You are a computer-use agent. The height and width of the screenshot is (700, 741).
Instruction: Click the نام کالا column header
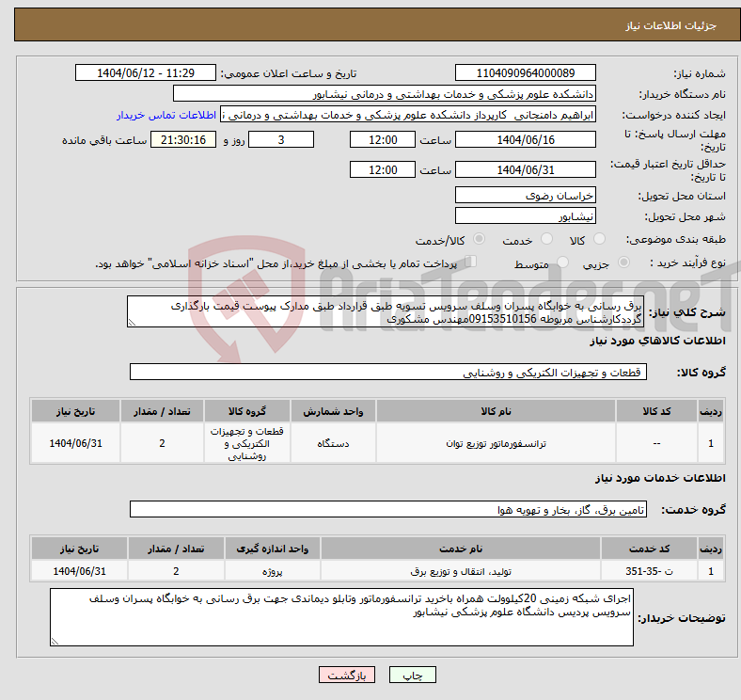tap(496, 411)
